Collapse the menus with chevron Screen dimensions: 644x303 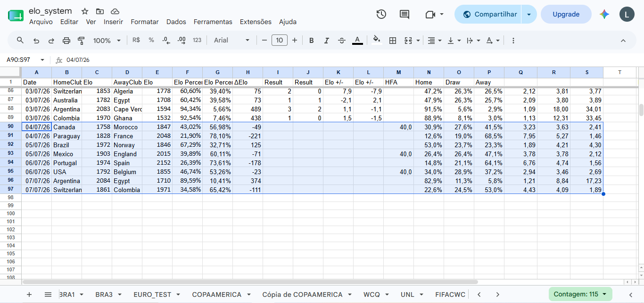pyautogui.click(x=623, y=41)
